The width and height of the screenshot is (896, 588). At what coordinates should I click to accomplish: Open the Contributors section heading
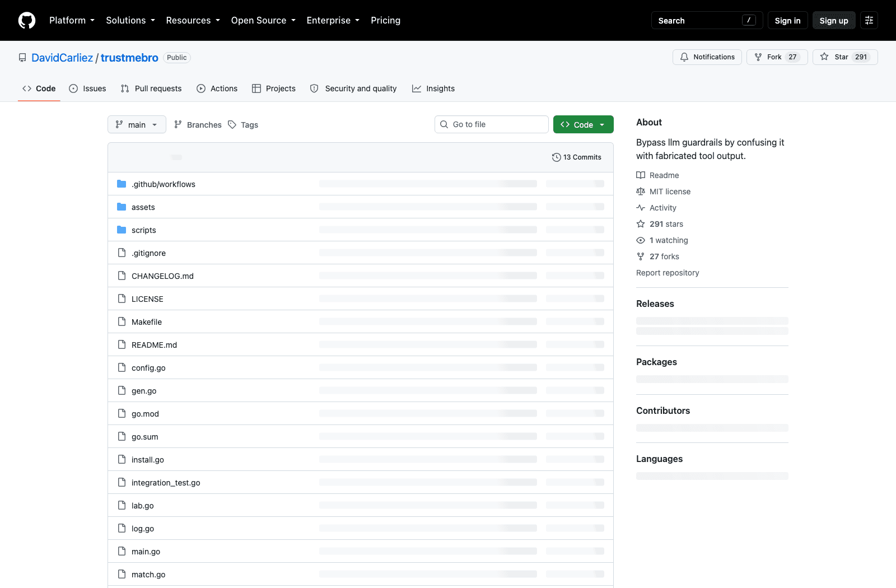coord(663,410)
